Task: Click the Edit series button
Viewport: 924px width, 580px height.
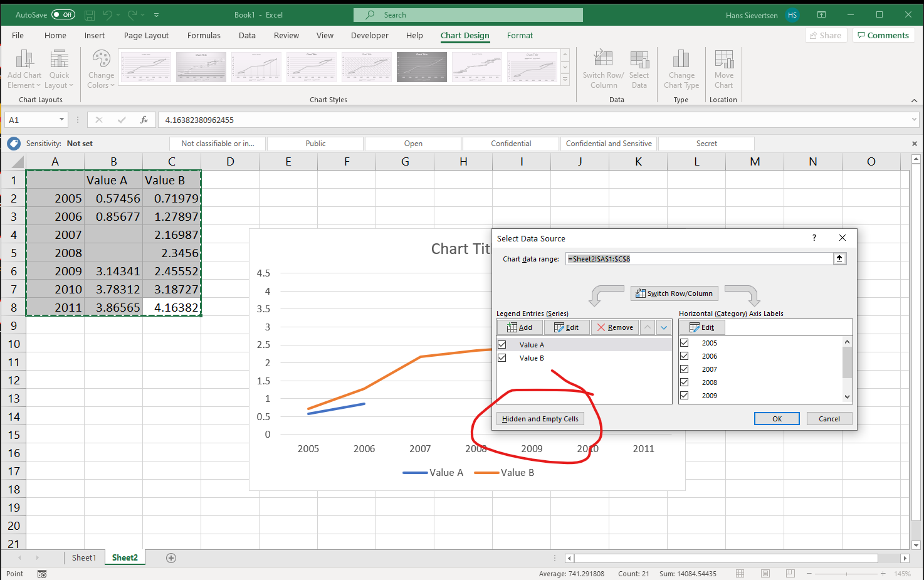Action: coord(567,327)
